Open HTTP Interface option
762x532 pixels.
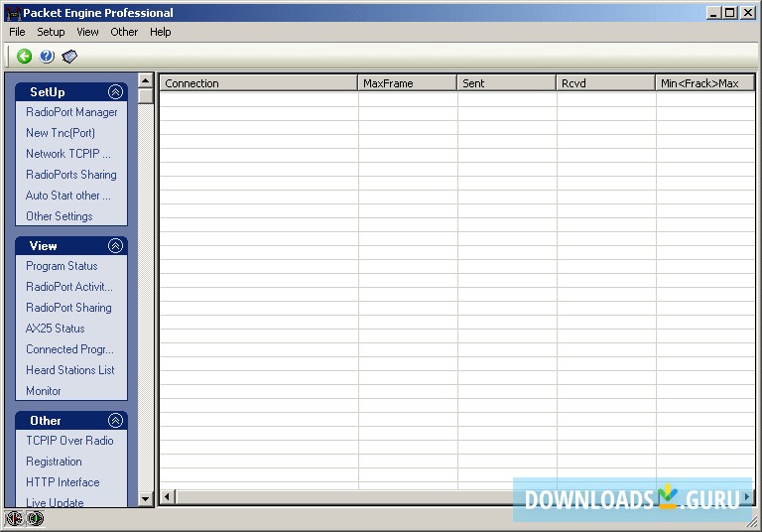pos(63,482)
